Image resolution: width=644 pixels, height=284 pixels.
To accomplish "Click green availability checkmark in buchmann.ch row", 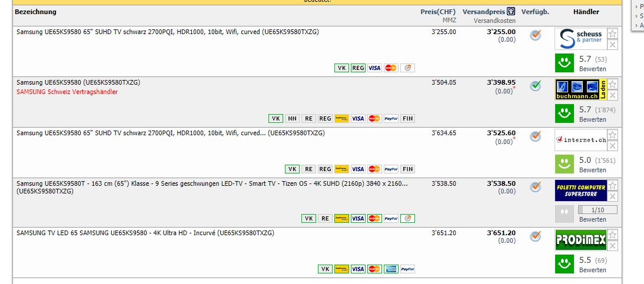I will pyautogui.click(x=535, y=86).
